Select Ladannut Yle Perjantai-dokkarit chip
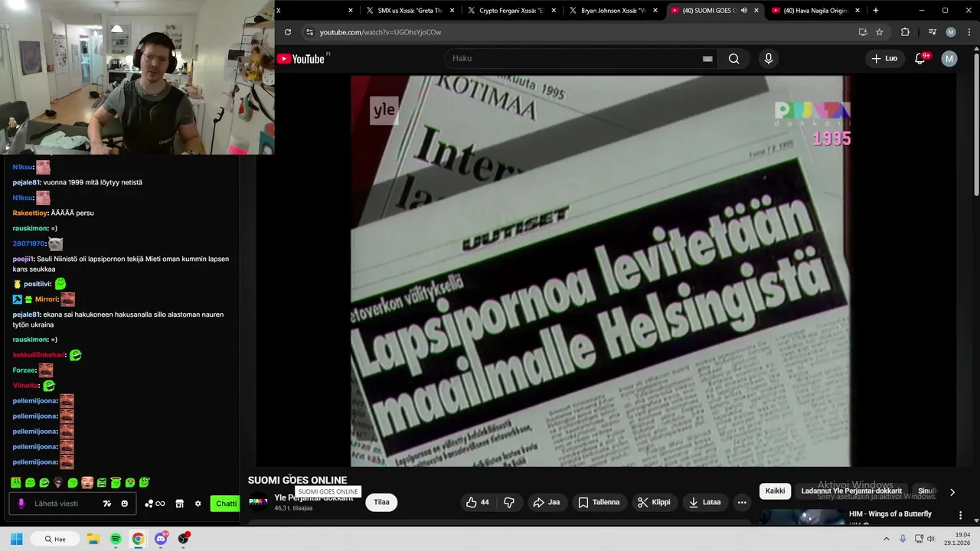The width and height of the screenshot is (980, 551). click(x=851, y=491)
